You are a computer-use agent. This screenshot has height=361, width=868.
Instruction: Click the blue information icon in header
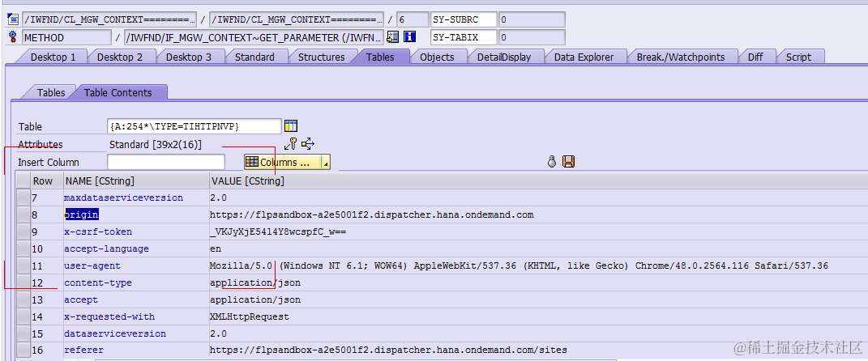409,37
